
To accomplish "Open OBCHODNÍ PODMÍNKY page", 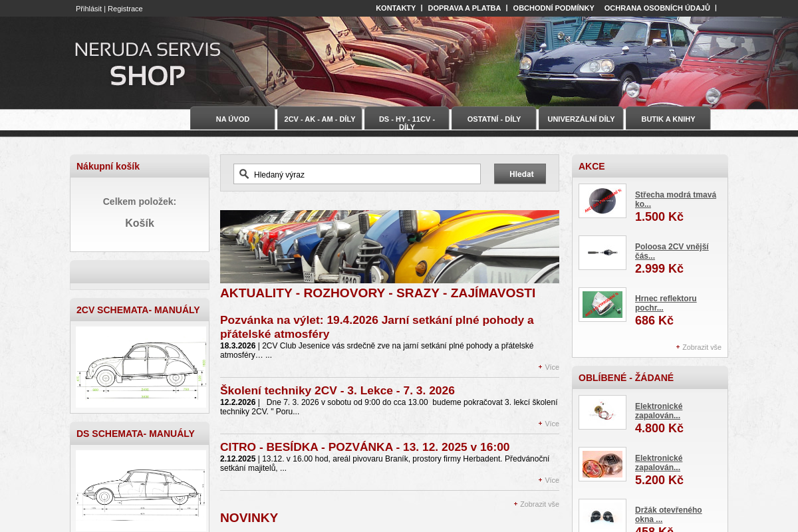I will point(553,8).
